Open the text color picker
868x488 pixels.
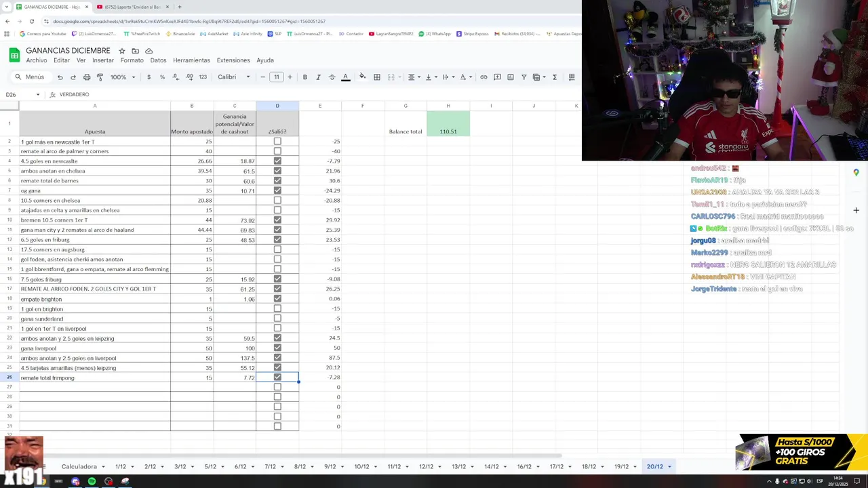(345, 77)
